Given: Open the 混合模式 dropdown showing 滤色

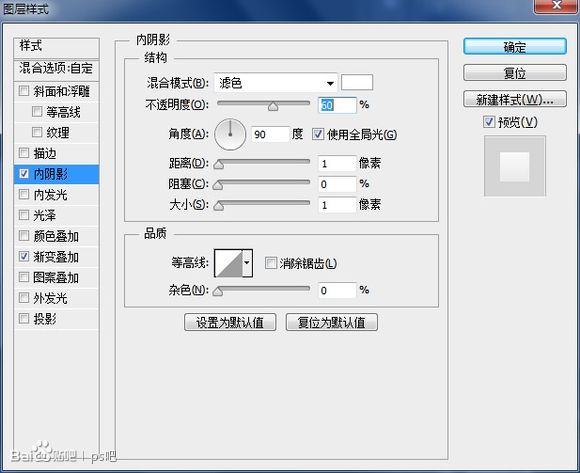Looking at the screenshot, I should pos(276,83).
